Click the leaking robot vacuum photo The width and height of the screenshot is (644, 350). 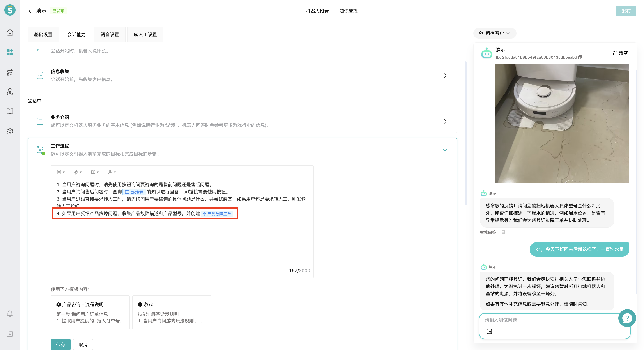tap(562, 123)
